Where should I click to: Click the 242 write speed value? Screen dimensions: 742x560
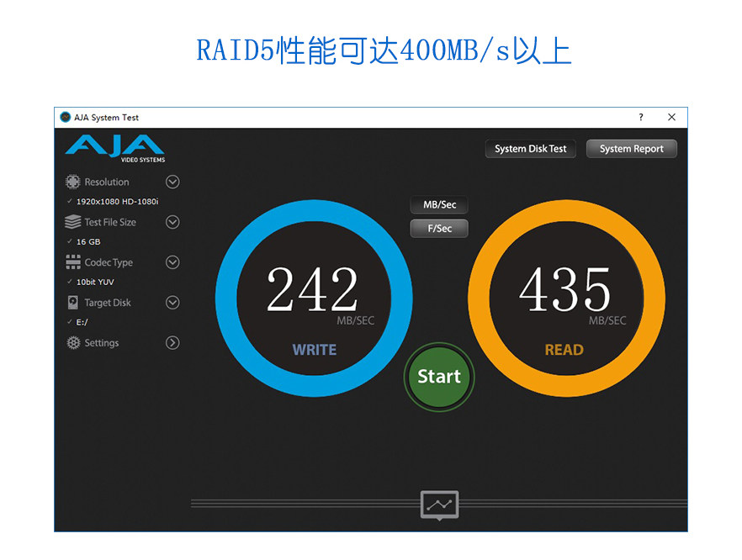point(312,289)
